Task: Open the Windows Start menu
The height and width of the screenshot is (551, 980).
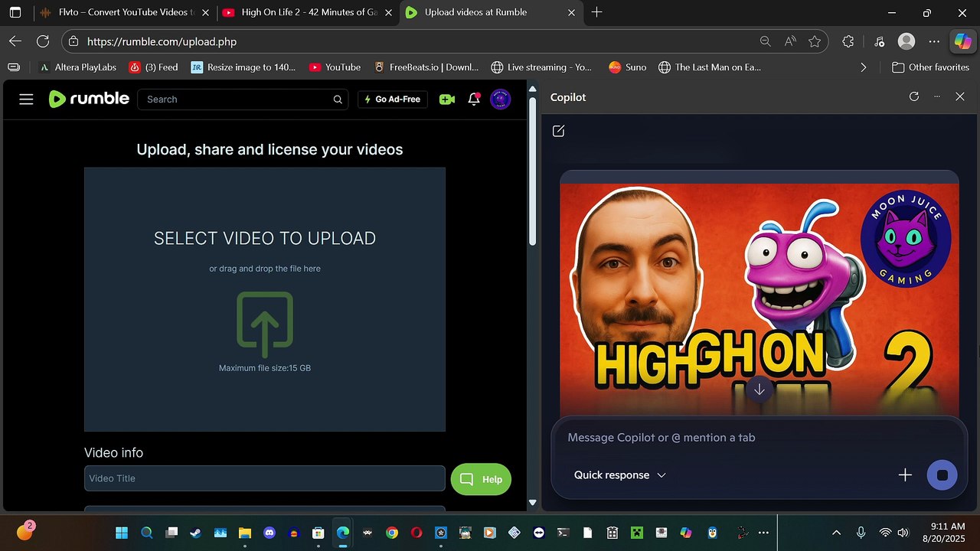Action: coord(122,533)
